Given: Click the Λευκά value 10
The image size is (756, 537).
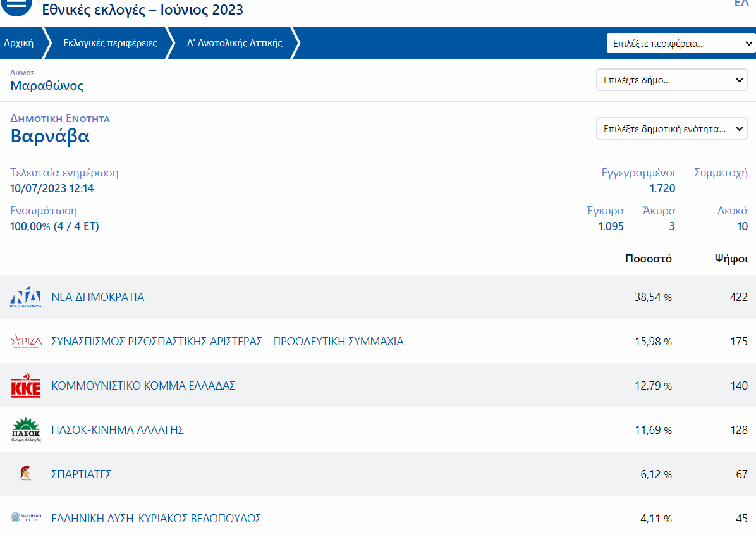Looking at the screenshot, I should [743, 226].
